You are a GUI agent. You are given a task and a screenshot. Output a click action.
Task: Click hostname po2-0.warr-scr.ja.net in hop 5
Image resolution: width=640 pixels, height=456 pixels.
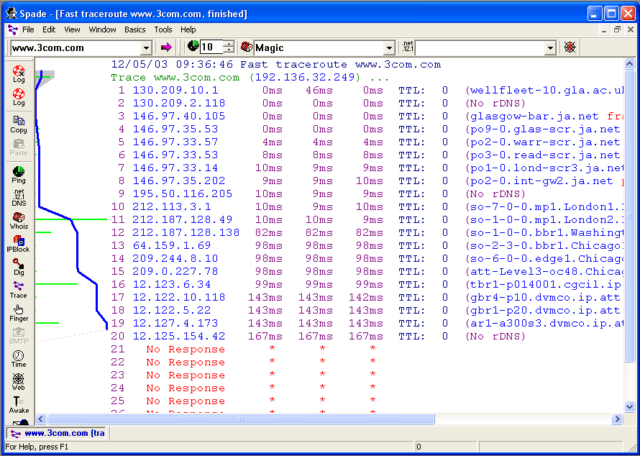tap(545, 142)
